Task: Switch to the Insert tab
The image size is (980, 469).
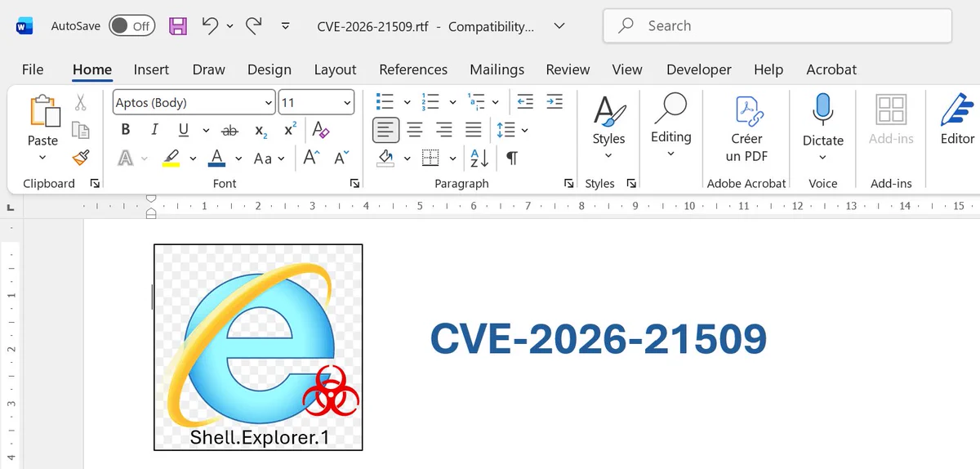Action: click(151, 69)
